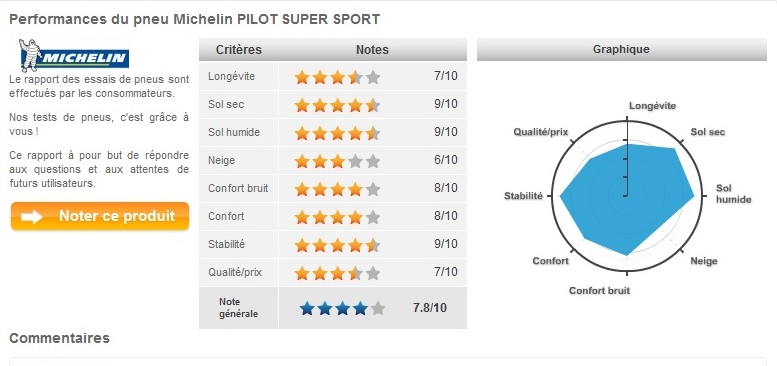Image resolution: width=777 pixels, height=366 pixels.
Task: Click the Sol humide criteria row label
Action: (234, 133)
